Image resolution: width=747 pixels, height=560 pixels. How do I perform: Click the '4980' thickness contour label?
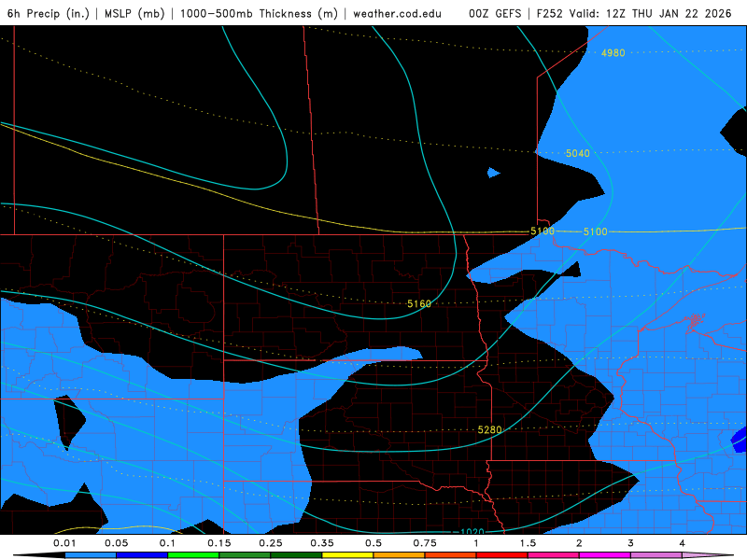point(613,53)
